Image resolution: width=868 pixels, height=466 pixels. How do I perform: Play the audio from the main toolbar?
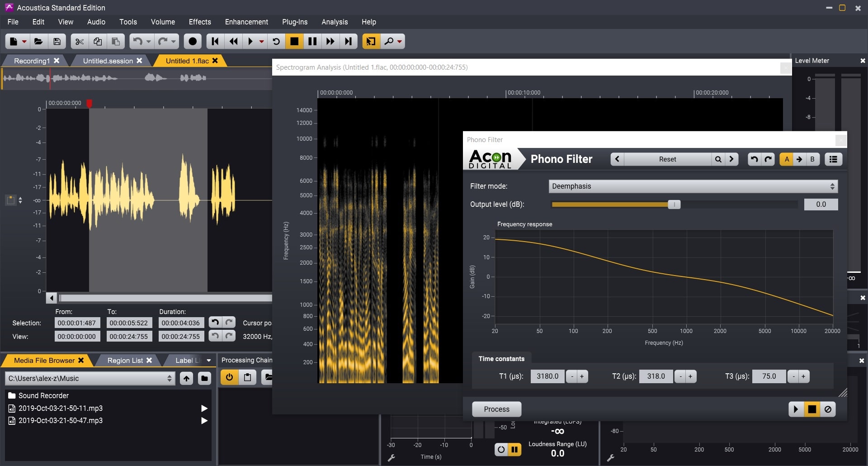[250, 41]
